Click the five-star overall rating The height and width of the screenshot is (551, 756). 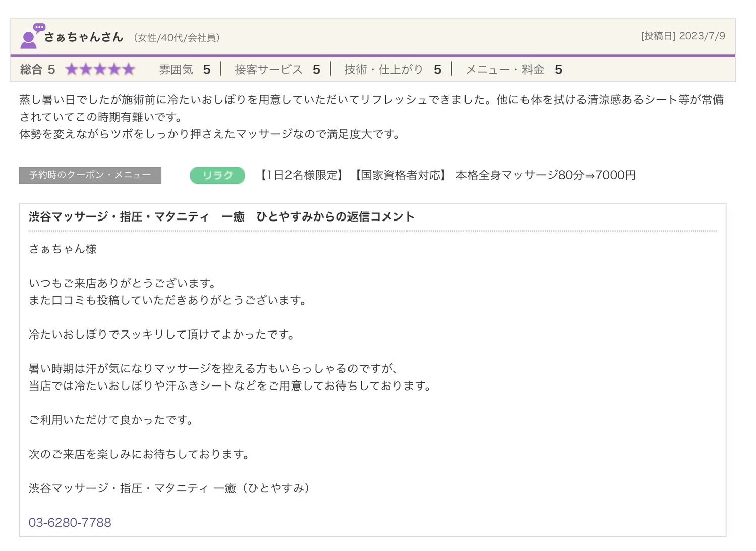[x=100, y=69]
